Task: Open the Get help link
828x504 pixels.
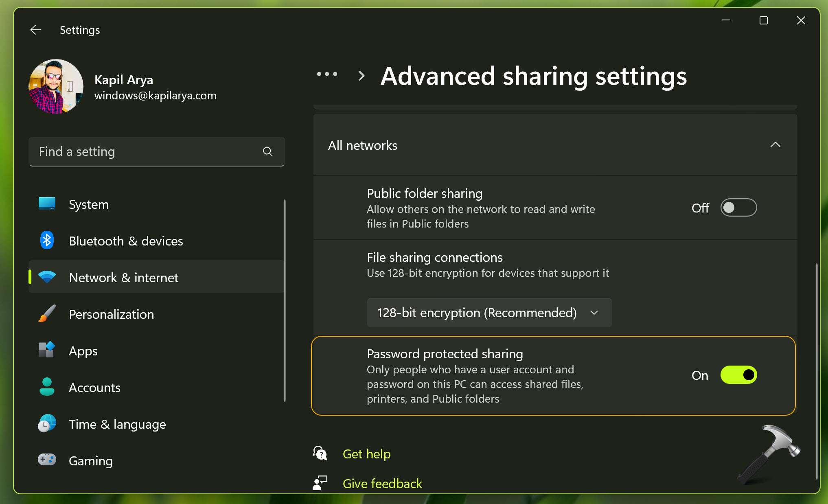Action: pyautogui.click(x=366, y=454)
